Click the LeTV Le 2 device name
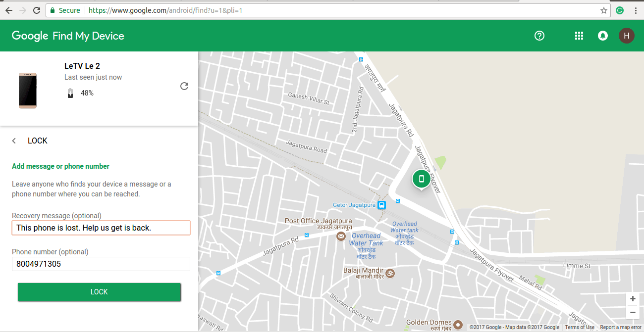The height and width of the screenshot is (332, 644). [x=82, y=66]
